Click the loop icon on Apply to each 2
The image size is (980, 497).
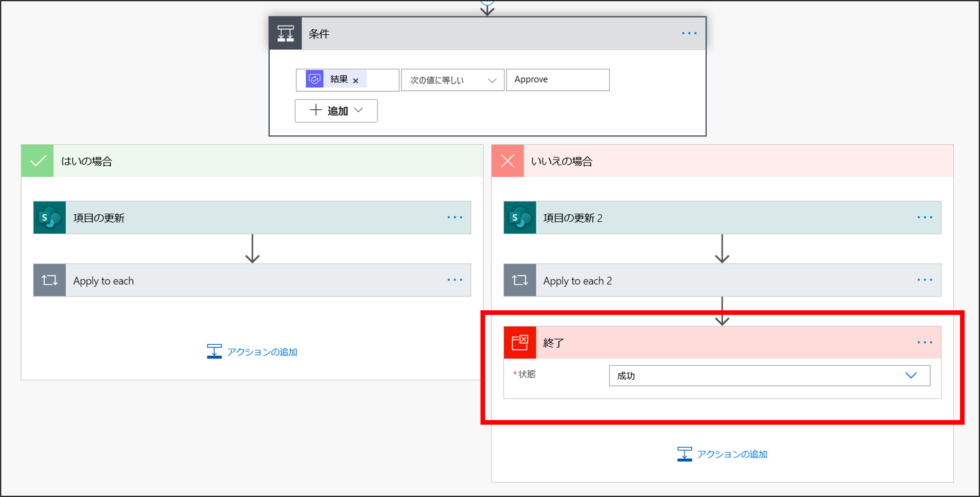519,280
